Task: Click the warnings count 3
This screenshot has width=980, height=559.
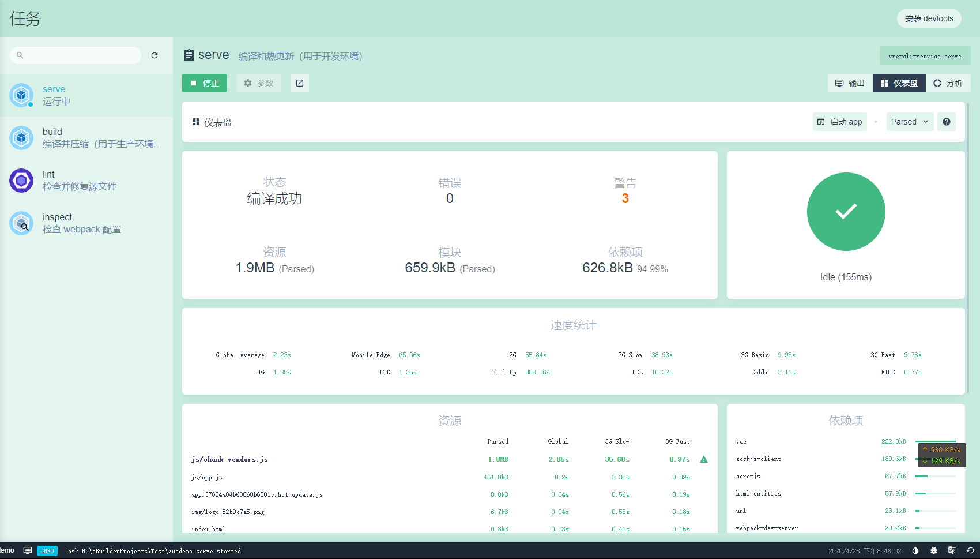Action: [x=625, y=198]
